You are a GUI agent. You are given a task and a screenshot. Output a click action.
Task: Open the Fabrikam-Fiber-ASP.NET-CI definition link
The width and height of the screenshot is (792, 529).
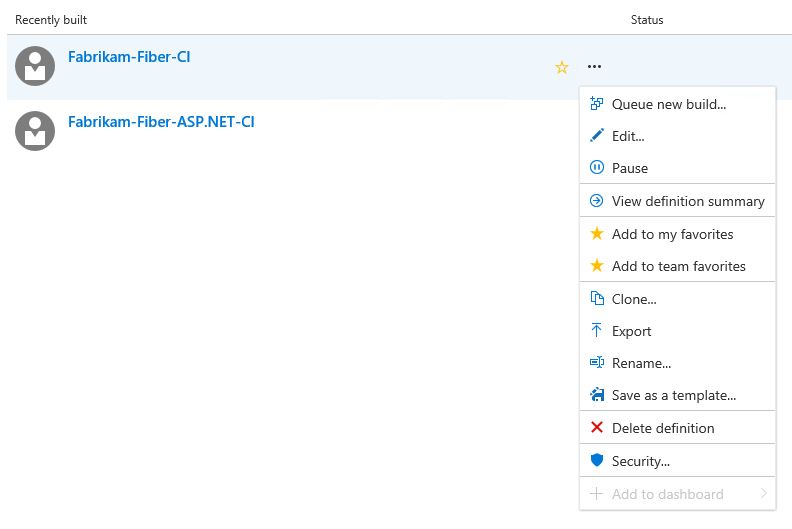(x=161, y=122)
